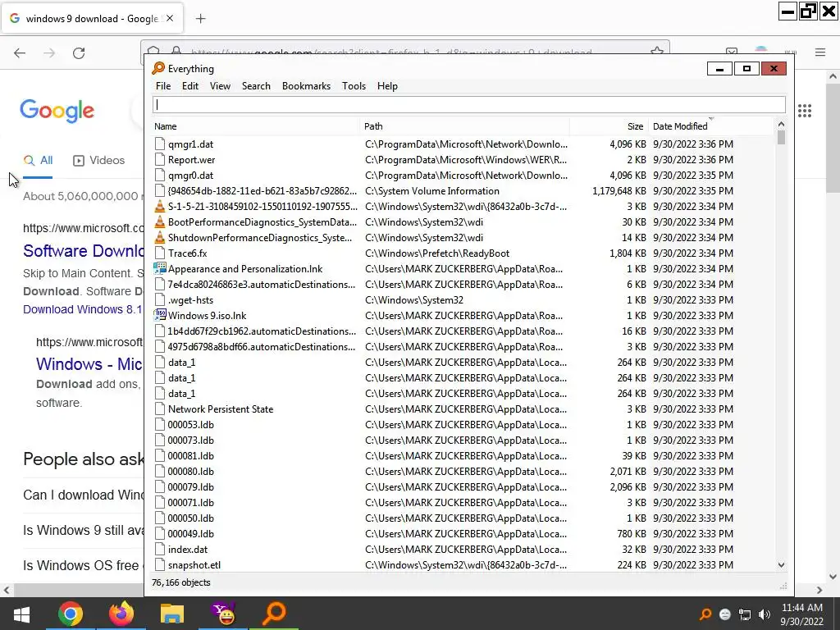
Task: Click the file icon beside index.dat
Action: [x=160, y=549]
